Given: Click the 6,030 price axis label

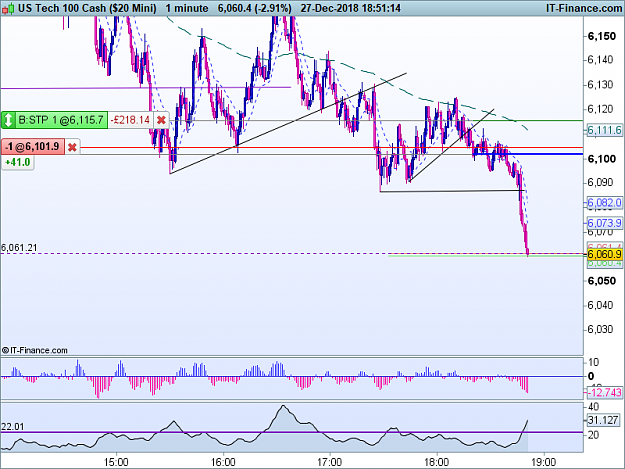Looking at the screenshot, I should point(600,330).
